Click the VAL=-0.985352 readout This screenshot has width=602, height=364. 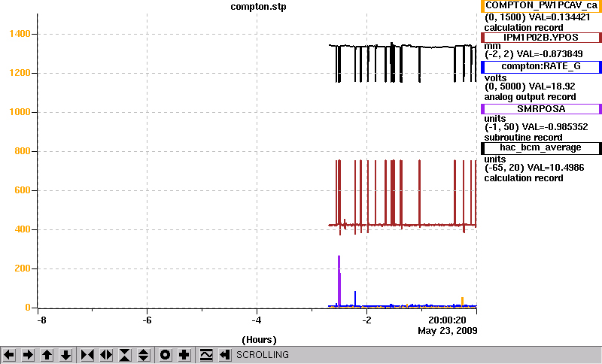[x=555, y=127]
